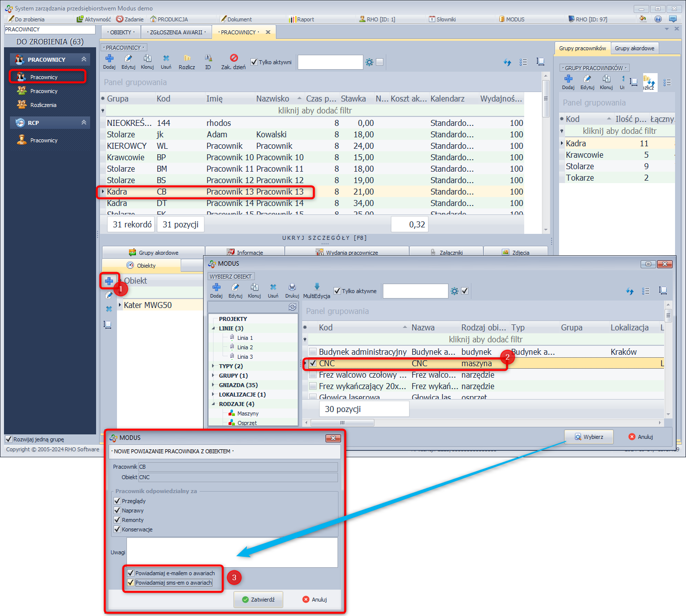Click the Wybierz button

pos(589,437)
